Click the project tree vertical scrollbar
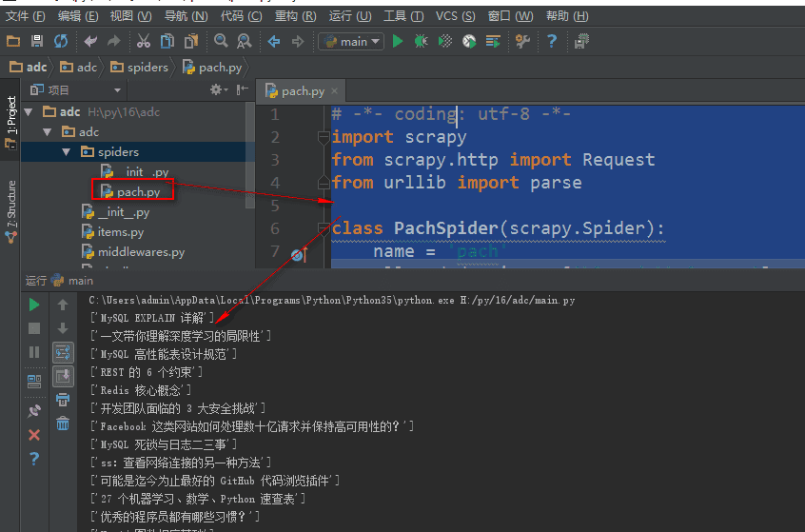The image size is (805, 532). [x=250, y=155]
